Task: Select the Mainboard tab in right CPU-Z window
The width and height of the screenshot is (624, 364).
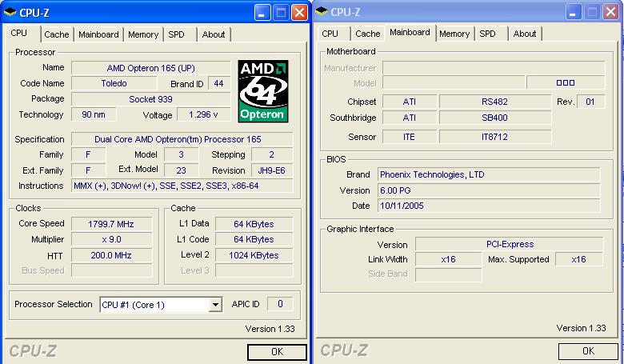Action: point(410,33)
